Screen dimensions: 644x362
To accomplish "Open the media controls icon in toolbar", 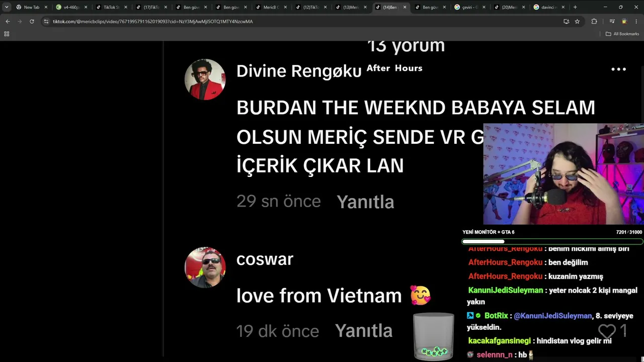I will [x=612, y=22].
